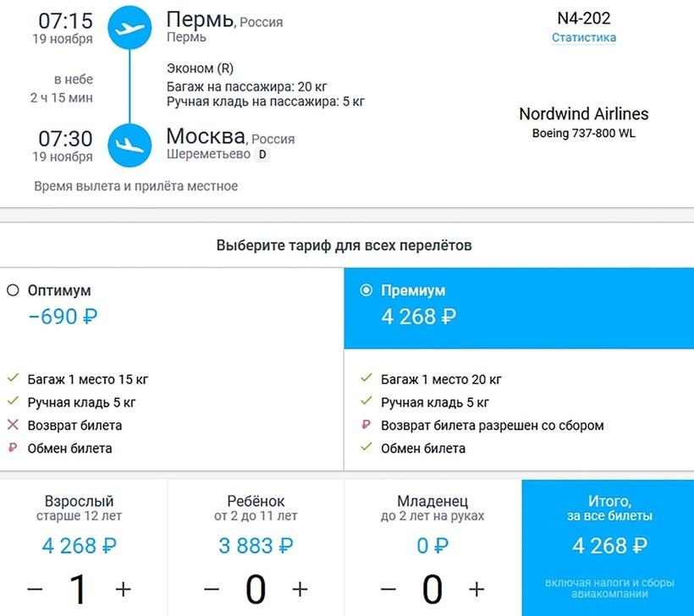Click the red cross beside Возврат билета
Screen dimensions: 694x616
click(13, 426)
